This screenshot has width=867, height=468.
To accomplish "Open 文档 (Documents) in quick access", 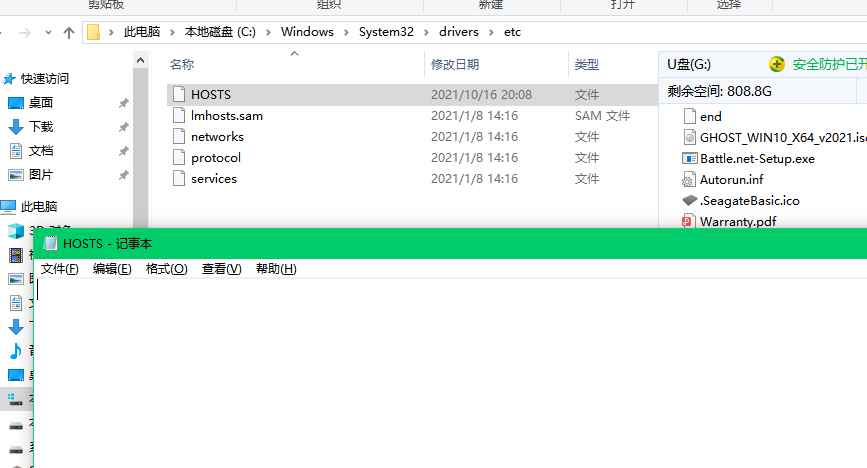I will (x=41, y=151).
